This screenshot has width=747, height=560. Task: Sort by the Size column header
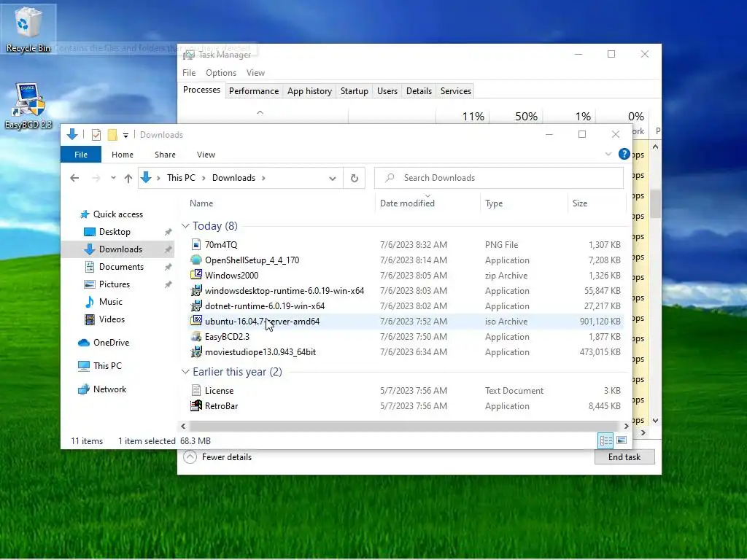pyautogui.click(x=579, y=203)
